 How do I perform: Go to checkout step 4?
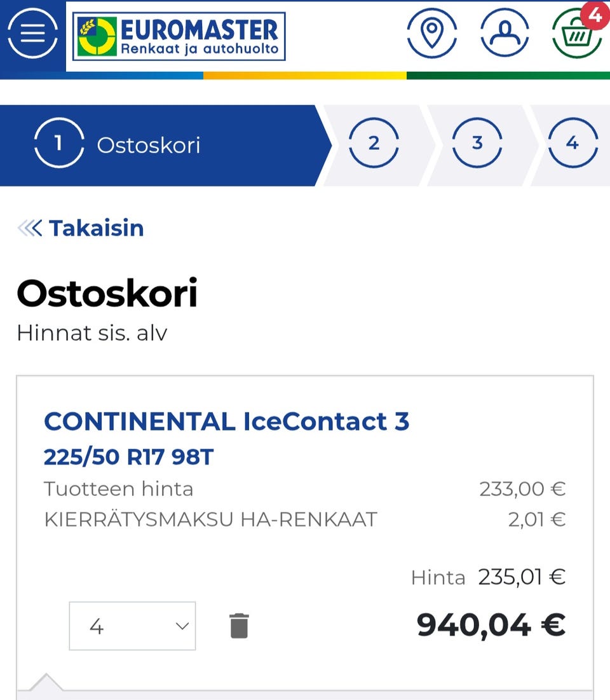point(572,144)
